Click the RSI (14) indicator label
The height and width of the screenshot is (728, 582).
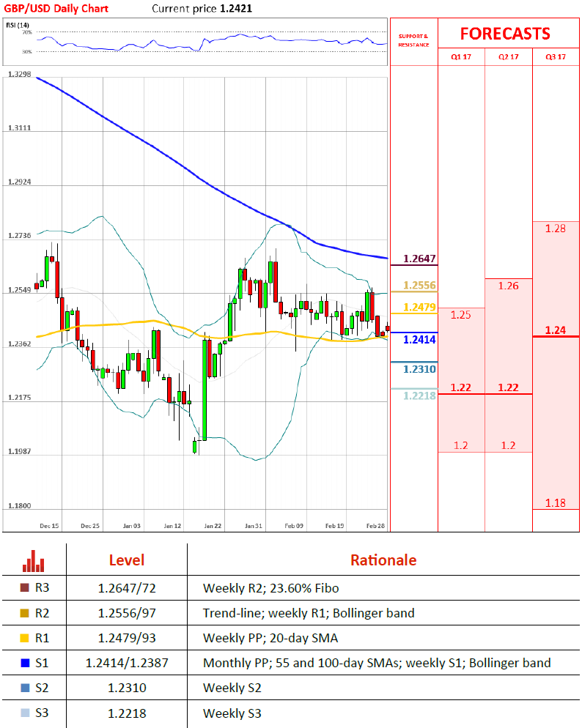[18, 25]
